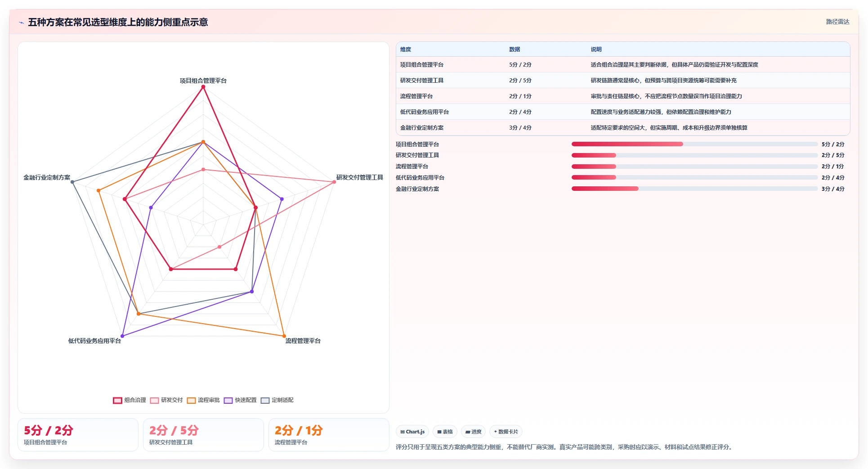Click the 5分 / 2分 value in the table
Image resolution: width=868 pixels, height=469 pixels.
(x=520, y=65)
